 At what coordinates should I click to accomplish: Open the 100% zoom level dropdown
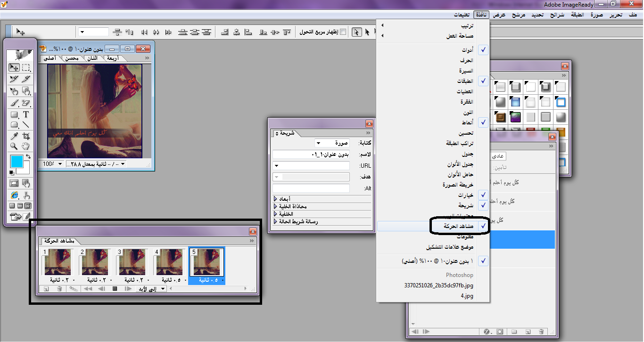(54, 164)
